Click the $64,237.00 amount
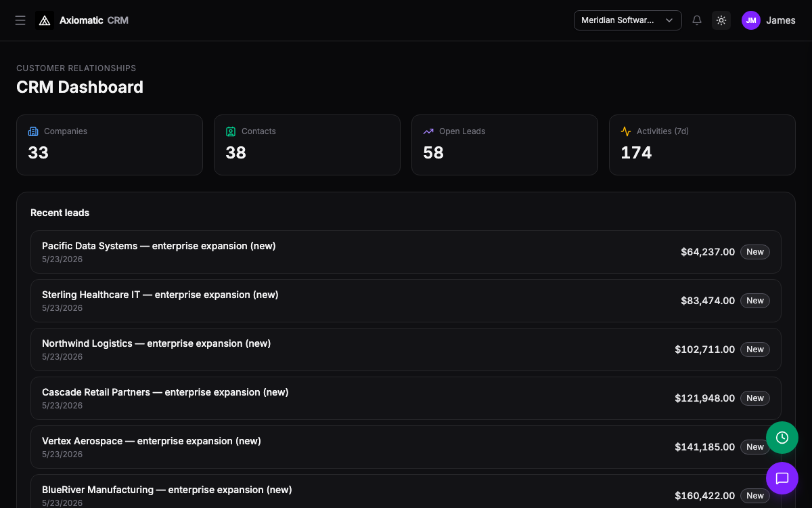Image resolution: width=812 pixels, height=508 pixels. (708, 252)
